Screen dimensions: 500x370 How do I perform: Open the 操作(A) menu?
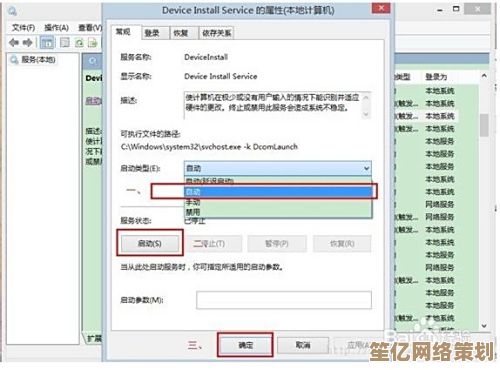[x=57, y=28]
